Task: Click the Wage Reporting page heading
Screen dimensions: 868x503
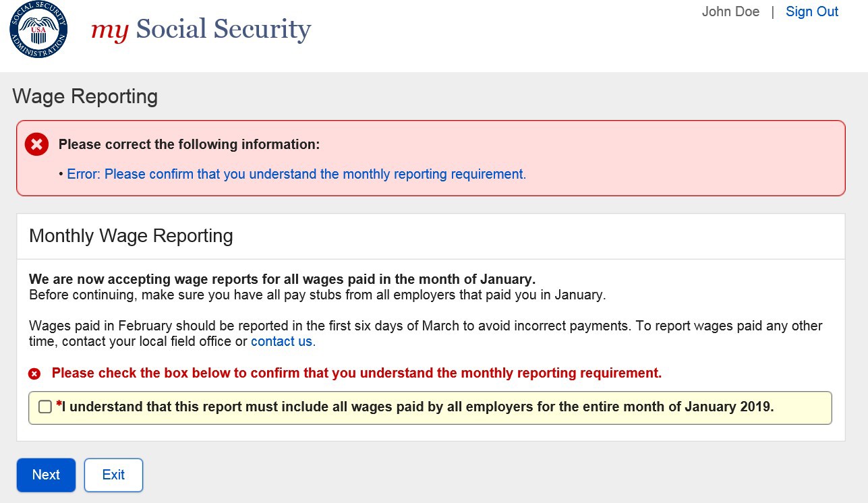Action: click(85, 96)
